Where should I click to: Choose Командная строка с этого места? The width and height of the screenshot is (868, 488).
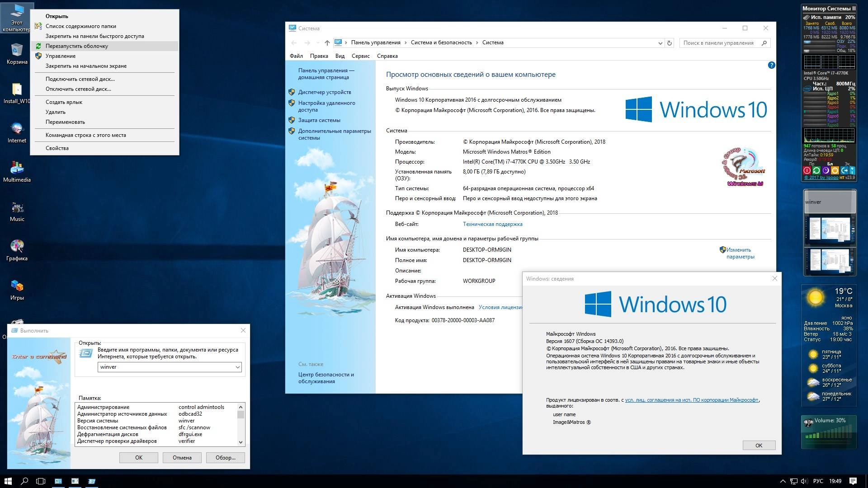(x=104, y=135)
